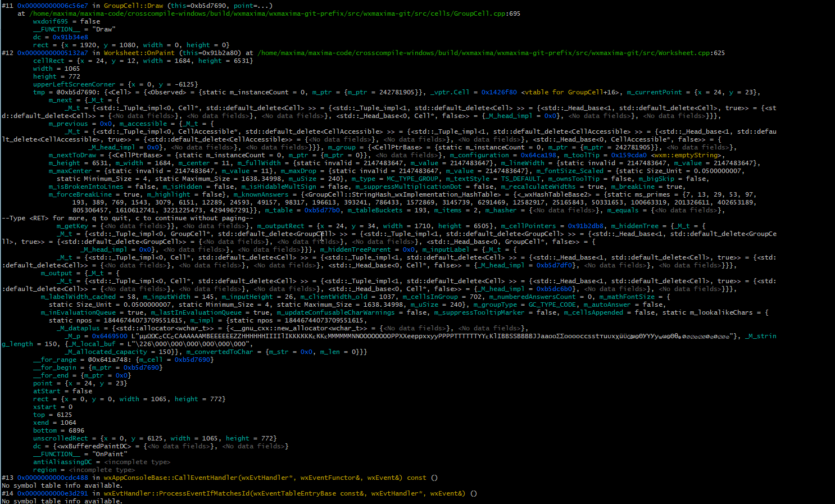Click the __for_begin pointer value 0xb5d7690
Screen dimensions: 835x504
click(142, 367)
